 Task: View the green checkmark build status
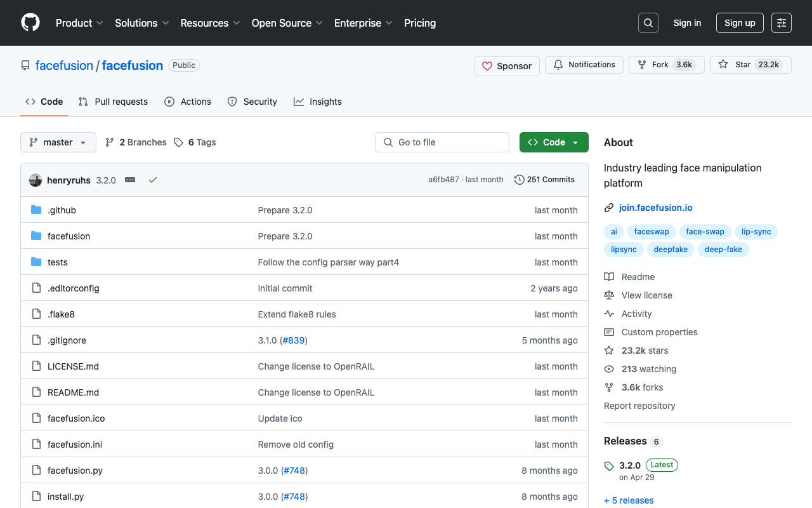153,180
